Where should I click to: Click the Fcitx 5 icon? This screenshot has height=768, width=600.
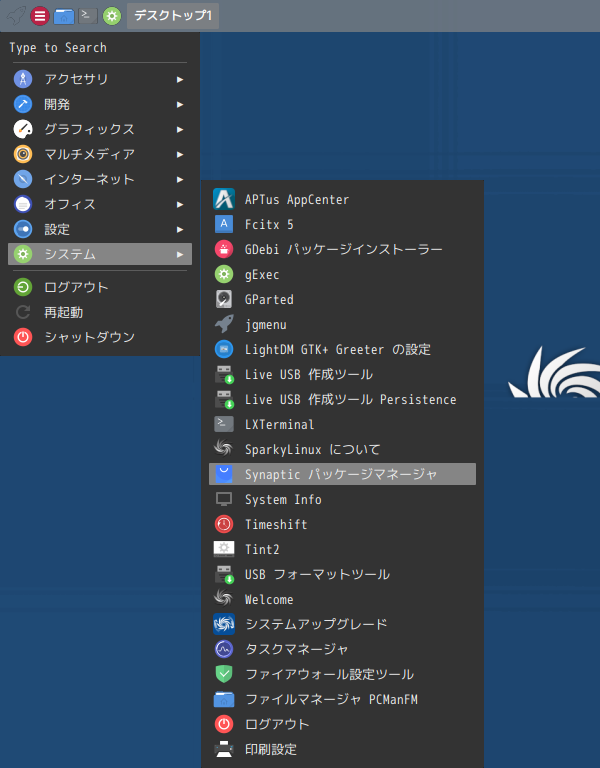click(224, 224)
